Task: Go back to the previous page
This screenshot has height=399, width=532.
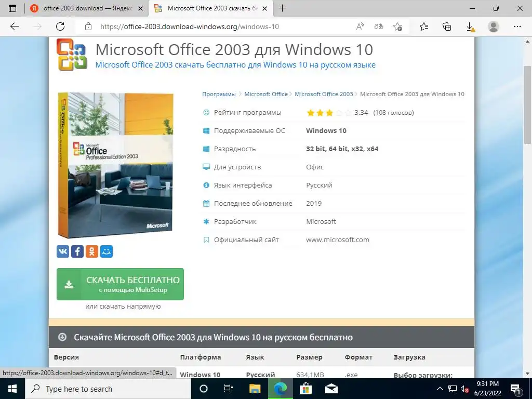Action: [14, 26]
